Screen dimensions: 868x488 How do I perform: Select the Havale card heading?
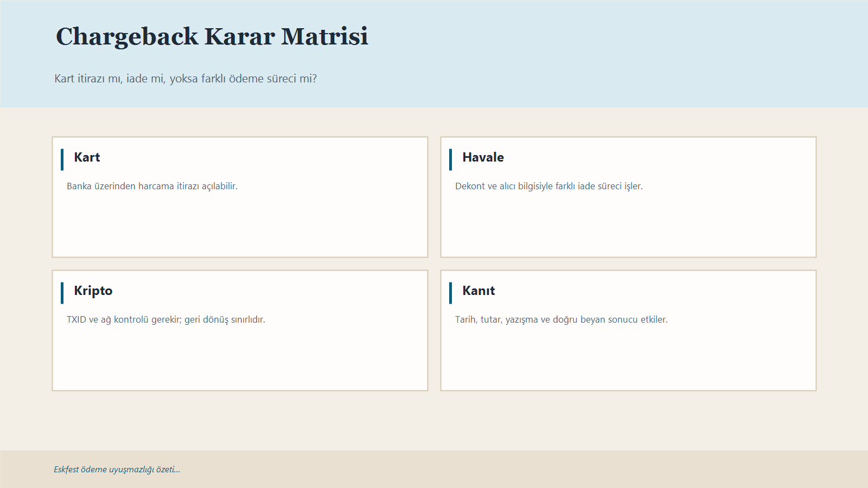coord(483,157)
